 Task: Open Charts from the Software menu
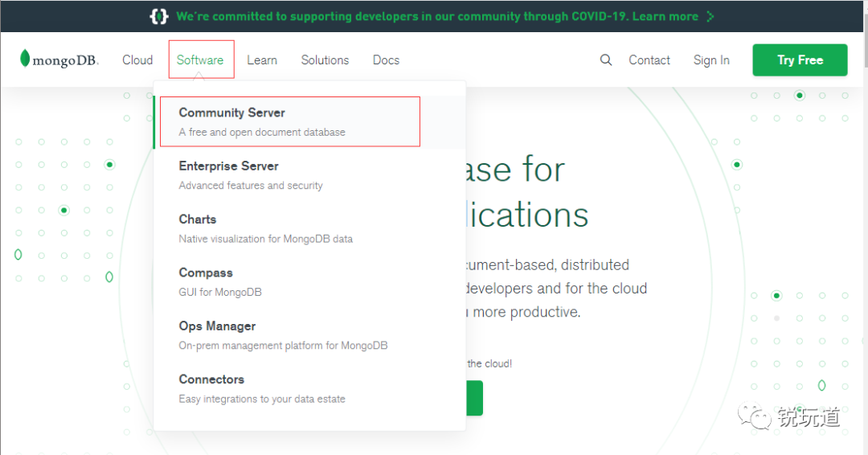tap(198, 219)
